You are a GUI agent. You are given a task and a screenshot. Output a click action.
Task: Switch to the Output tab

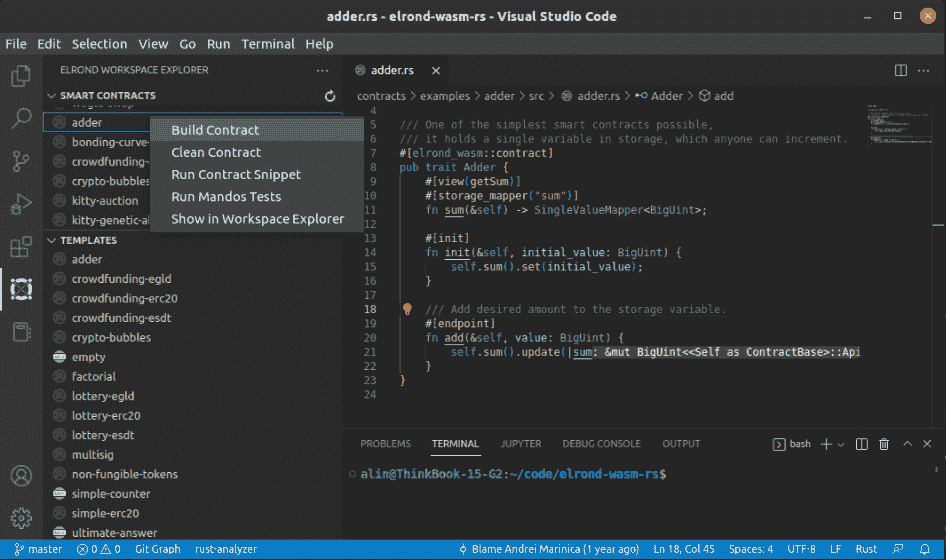(681, 444)
